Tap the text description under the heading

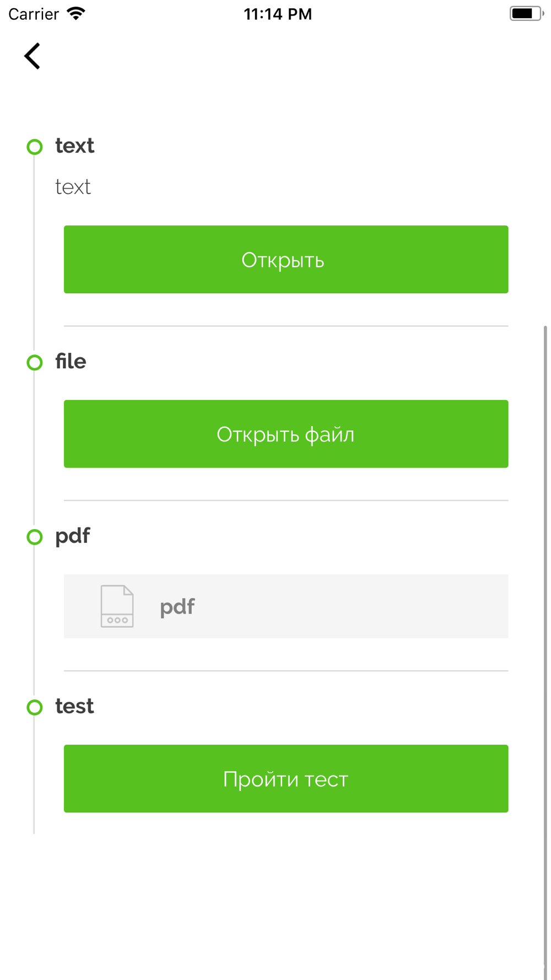73,187
